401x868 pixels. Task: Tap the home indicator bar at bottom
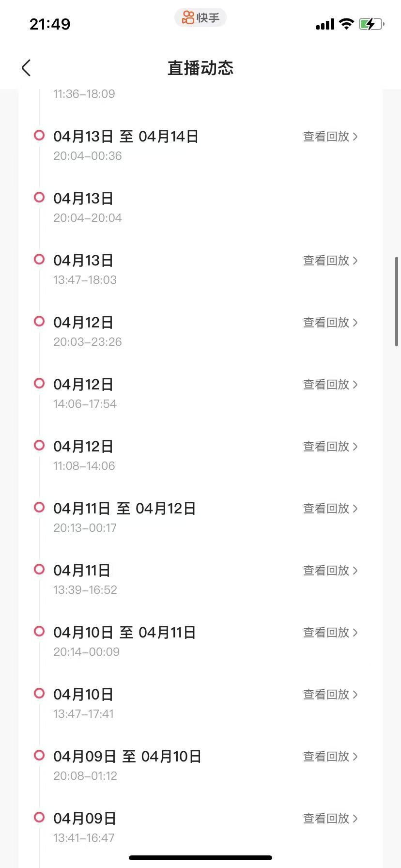(x=200, y=857)
